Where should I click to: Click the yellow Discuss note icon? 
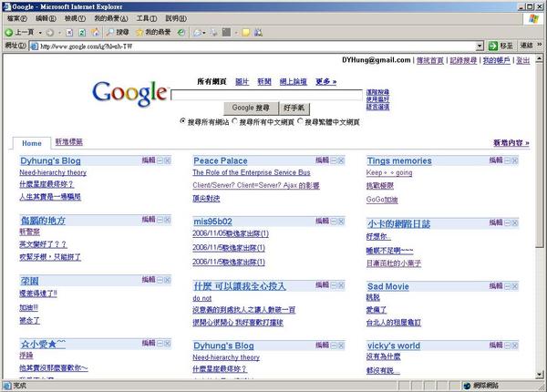click(245, 33)
